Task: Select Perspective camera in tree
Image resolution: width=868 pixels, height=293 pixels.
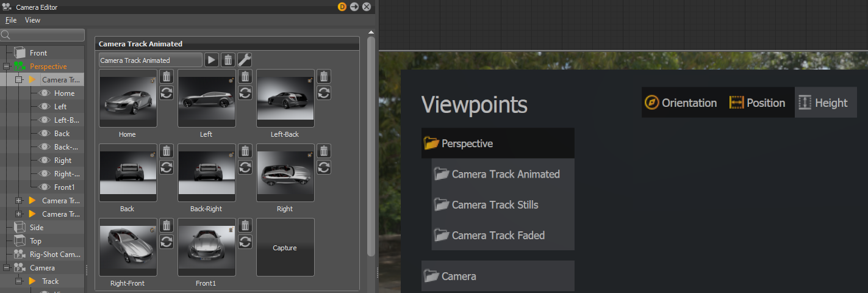Action: pyautogui.click(x=48, y=66)
